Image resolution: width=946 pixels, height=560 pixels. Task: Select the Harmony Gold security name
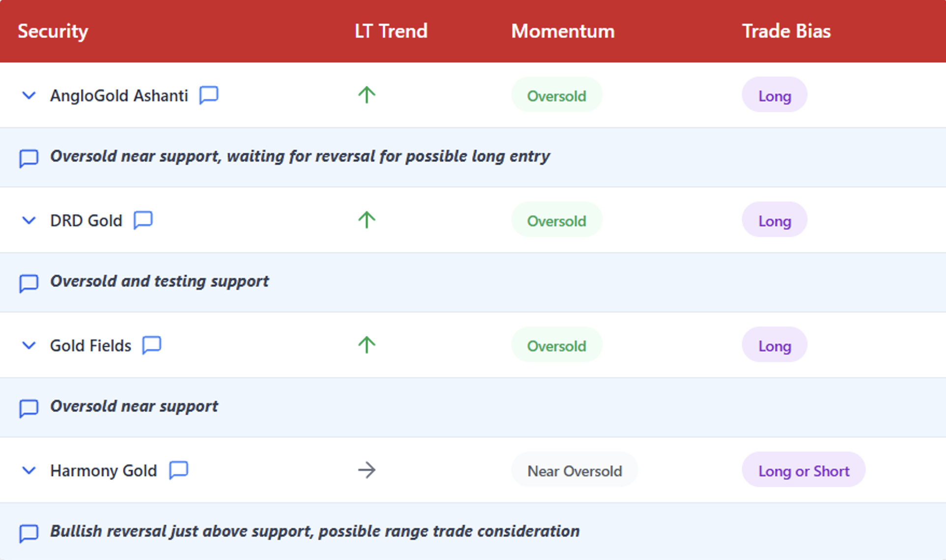point(104,471)
